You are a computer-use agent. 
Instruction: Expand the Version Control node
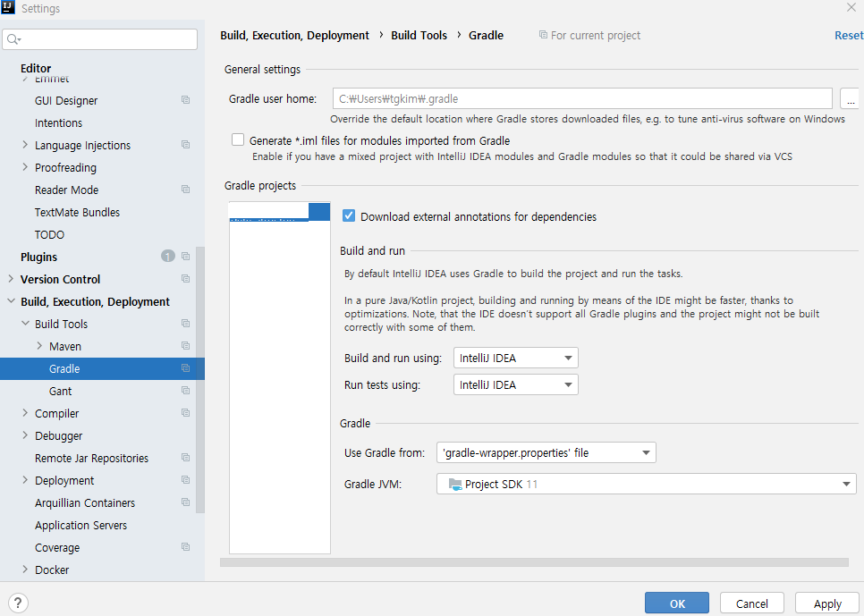(11, 279)
